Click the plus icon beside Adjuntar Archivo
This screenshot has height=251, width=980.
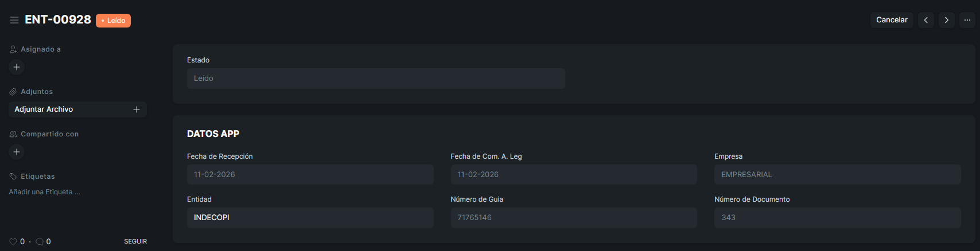[137, 109]
